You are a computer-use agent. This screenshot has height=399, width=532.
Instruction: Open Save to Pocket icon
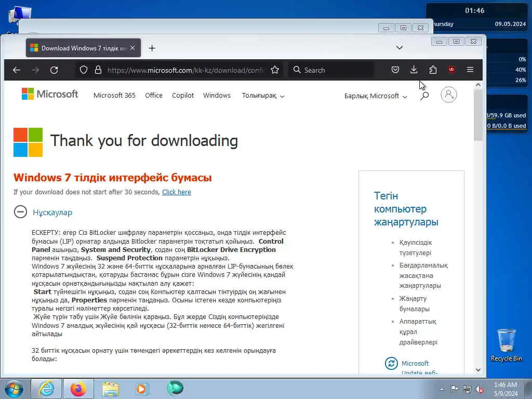pyautogui.click(x=395, y=70)
